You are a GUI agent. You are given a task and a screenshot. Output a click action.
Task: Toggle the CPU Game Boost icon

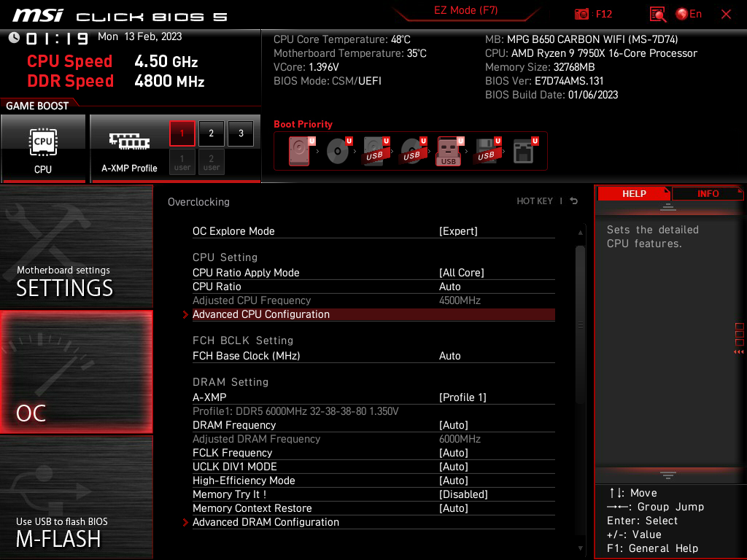pos(43,149)
